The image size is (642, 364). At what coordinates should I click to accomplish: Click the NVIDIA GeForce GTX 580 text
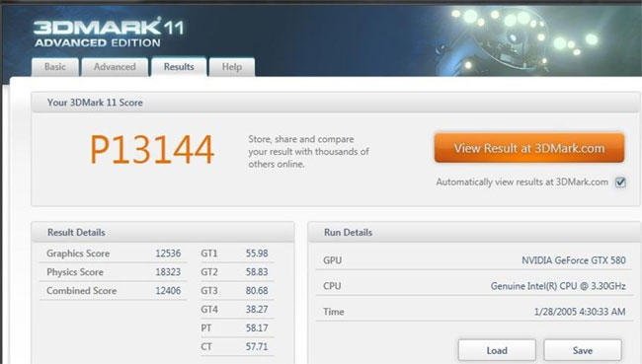pyautogui.click(x=574, y=260)
